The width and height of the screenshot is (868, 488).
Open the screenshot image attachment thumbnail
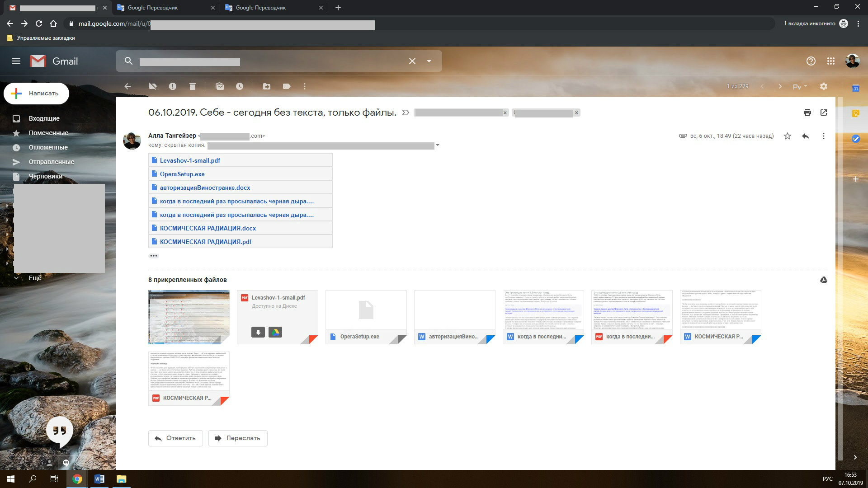point(189,317)
